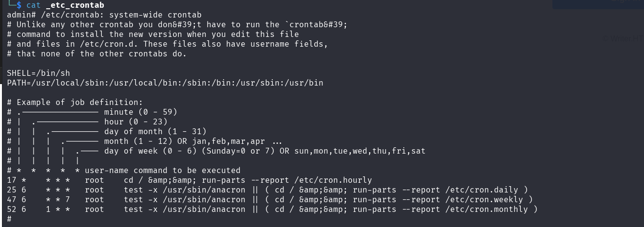Click the faint Writer.HTB copyright text
This screenshot has width=644, height=227.
click(x=623, y=38)
